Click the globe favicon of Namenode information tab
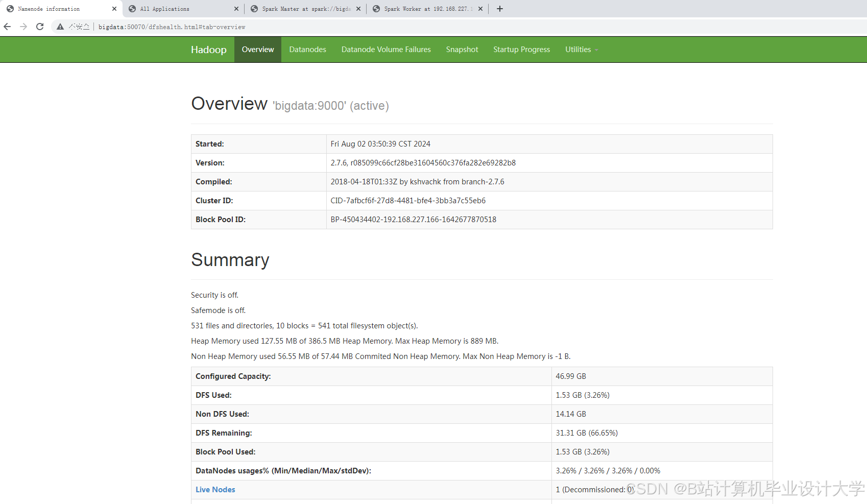 pyautogui.click(x=10, y=9)
